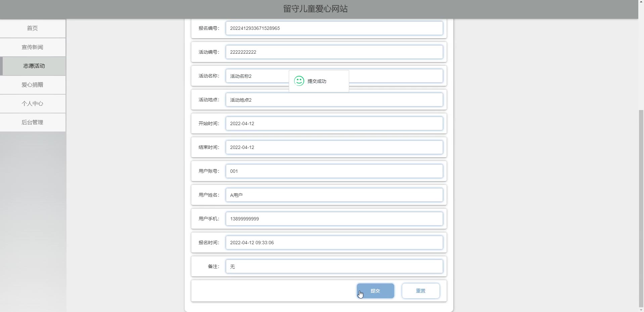Click the scrollbar down arrow
This screenshot has width=644, height=312.
point(641,309)
